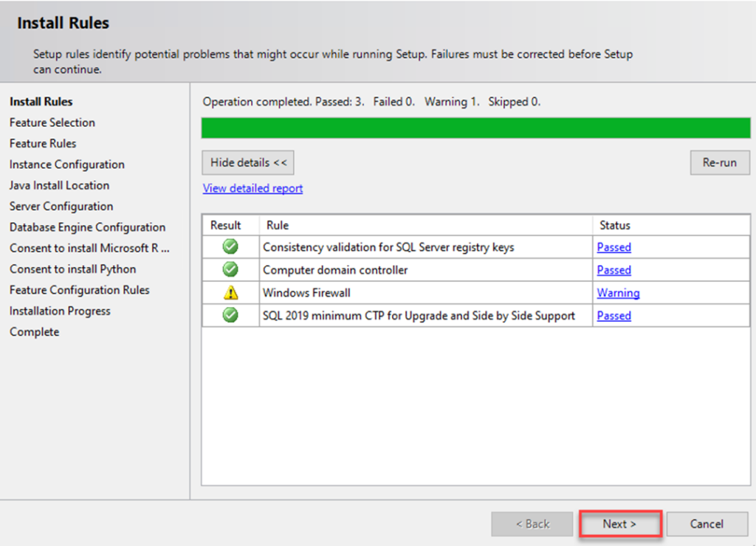
Task: Open the View detailed report link
Action: point(252,188)
